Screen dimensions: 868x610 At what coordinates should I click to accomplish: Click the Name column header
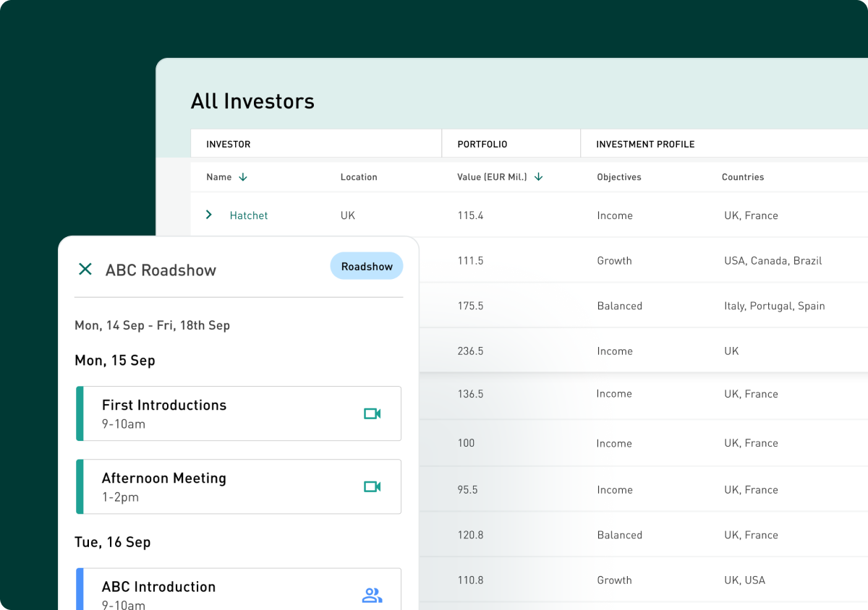[219, 177]
